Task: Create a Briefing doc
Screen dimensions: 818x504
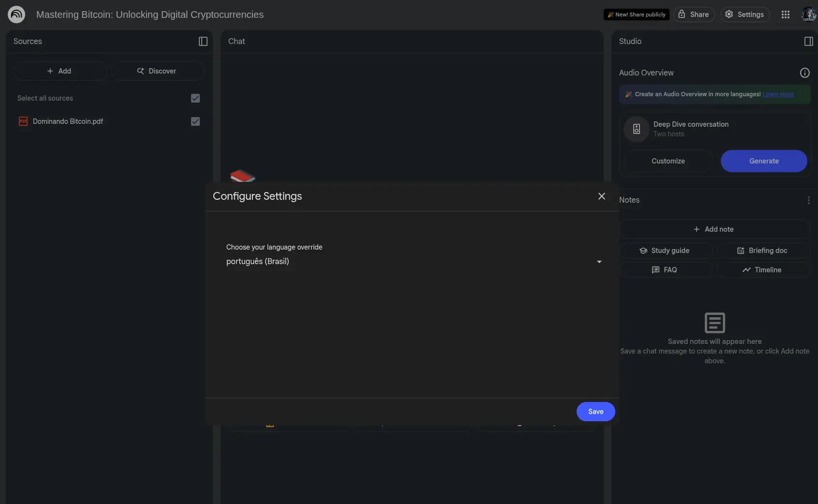Action: 763,251
